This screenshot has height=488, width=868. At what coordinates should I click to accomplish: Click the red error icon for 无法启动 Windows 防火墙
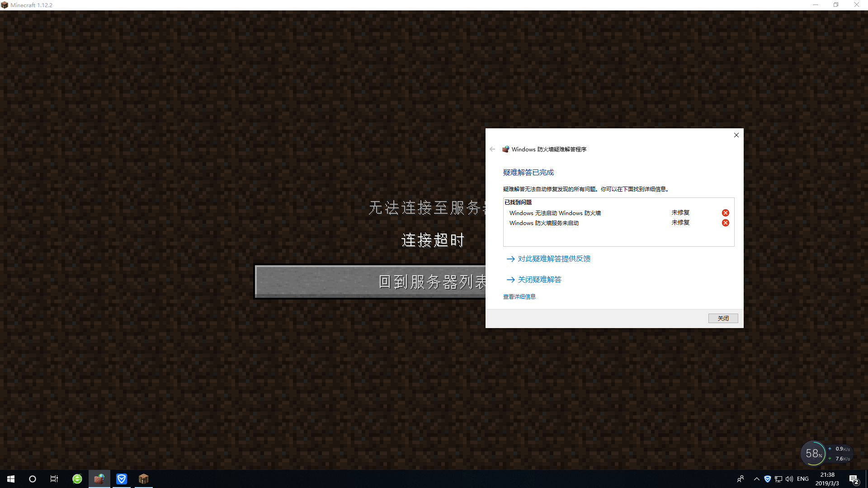(x=725, y=213)
